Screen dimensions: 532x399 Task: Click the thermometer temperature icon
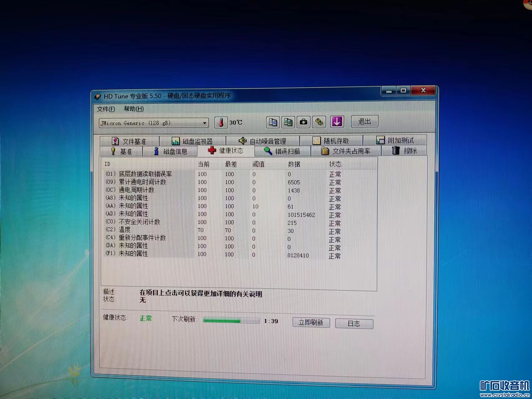221,122
